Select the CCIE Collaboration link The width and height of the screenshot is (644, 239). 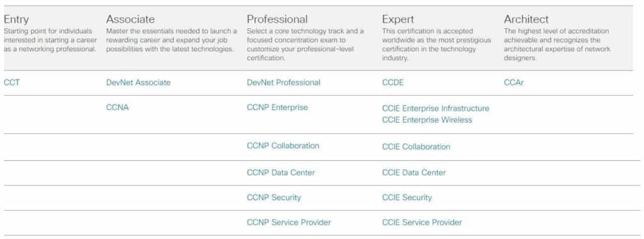pyautogui.click(x=416, y=147)
